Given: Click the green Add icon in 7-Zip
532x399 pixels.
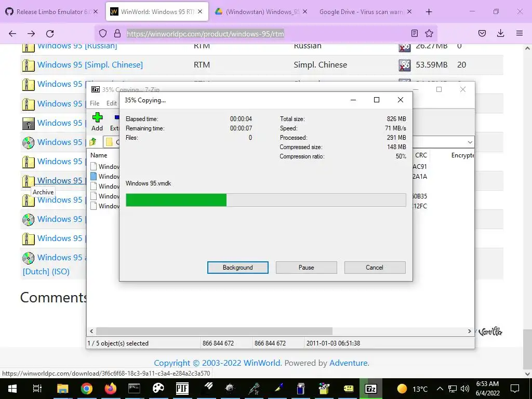Looking at the screenshot, I should 97,117.
